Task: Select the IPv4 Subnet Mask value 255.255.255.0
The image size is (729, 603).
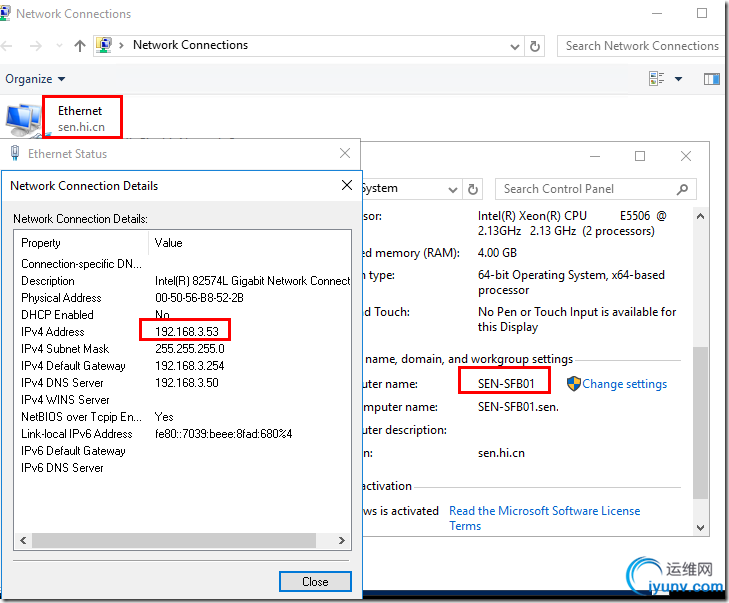Action: click(x=190, y=349)
